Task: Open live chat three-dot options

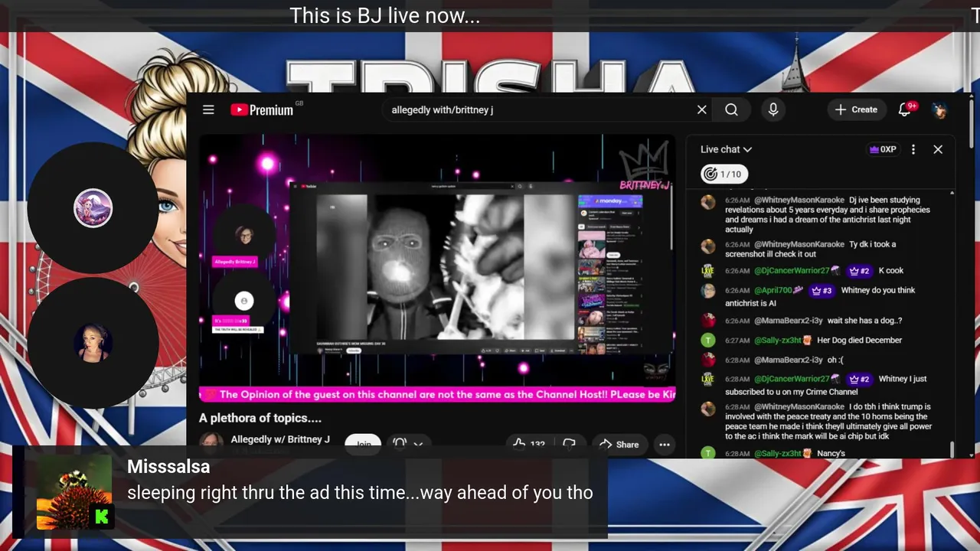Action: tap(913, 149)
